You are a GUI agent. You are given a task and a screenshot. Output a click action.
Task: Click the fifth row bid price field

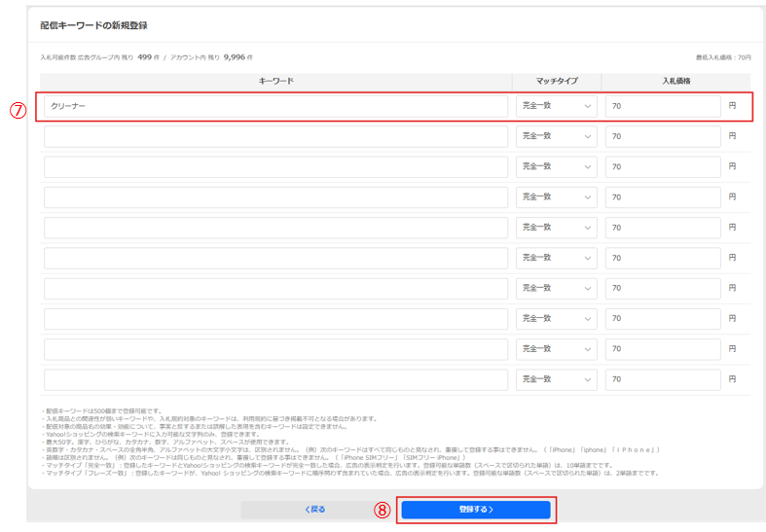point(663,228)
